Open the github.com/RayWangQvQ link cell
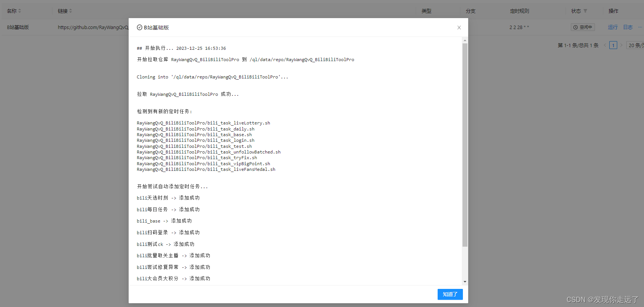The height and width of the screenshot is (307, 644). click(x=93, y=27)
